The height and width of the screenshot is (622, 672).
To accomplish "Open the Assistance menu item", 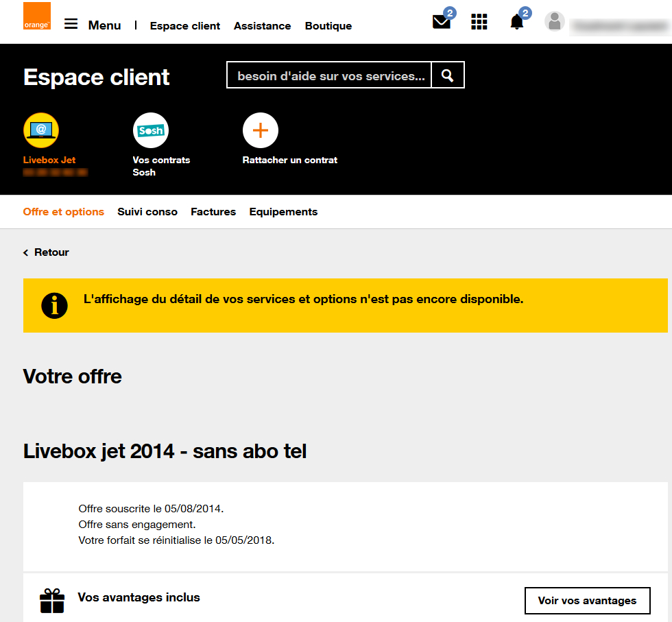I will click(x=262, y=26).
